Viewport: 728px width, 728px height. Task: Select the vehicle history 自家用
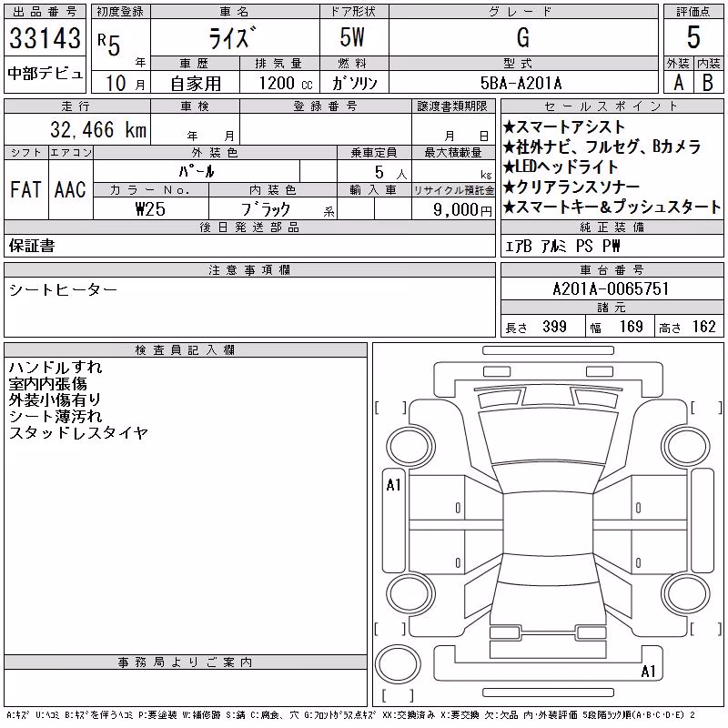click(x=196, y=84)
